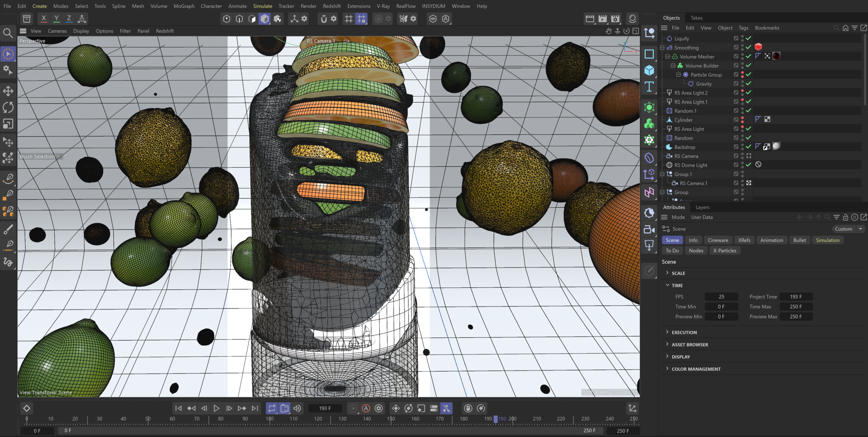Activate the Scale tool icon

[8, 124]
